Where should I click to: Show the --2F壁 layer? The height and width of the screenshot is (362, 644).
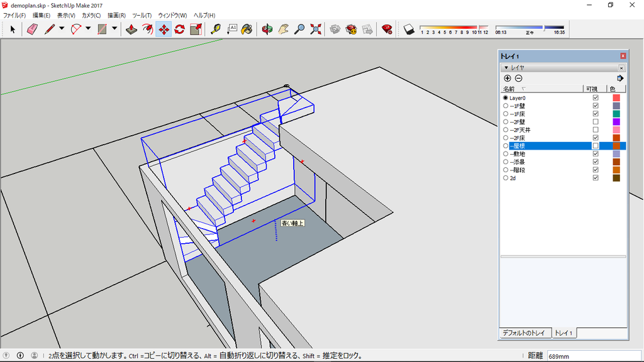point(596,122)
